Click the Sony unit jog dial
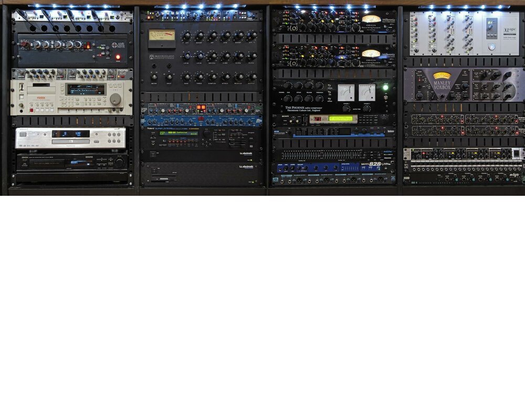This screenshot has height=420, width=525. click(384, 119)
